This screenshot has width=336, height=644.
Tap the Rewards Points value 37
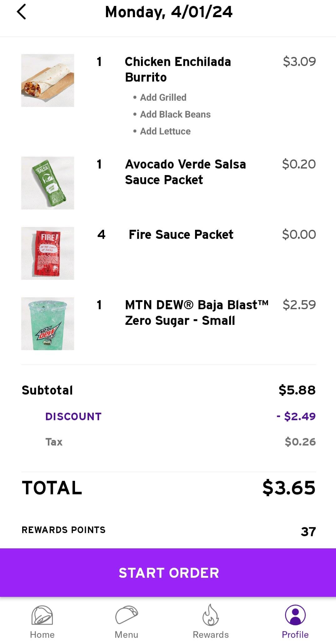point(308,531)
